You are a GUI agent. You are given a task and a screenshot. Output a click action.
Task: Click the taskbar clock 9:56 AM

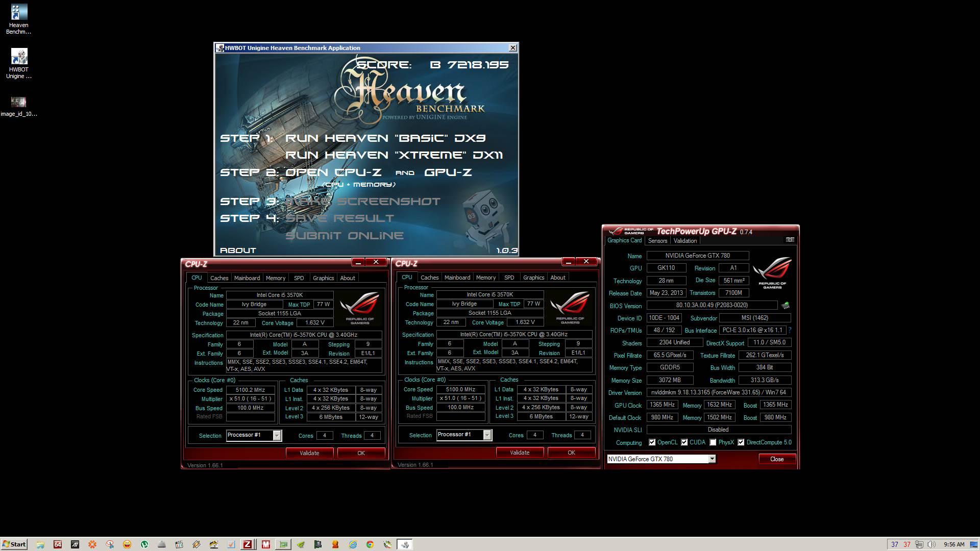(x=954, y=544)
